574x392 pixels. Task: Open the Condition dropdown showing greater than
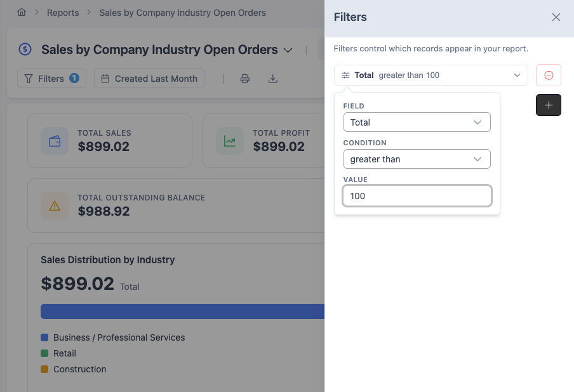pos(417,159)
